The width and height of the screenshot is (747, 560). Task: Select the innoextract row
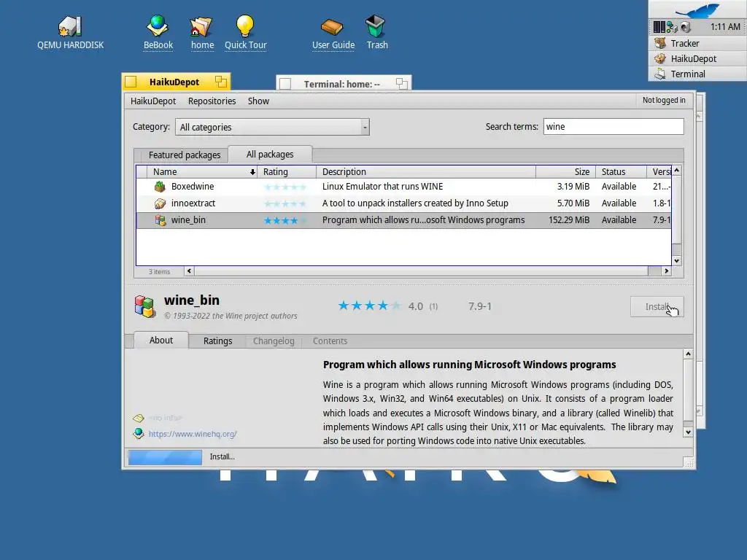pos(403,203)
